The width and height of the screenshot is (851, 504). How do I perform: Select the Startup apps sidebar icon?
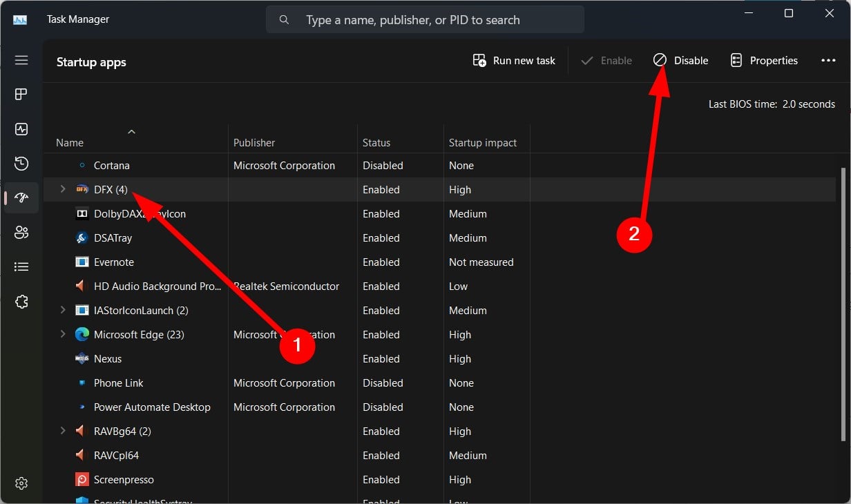[21, 198]
